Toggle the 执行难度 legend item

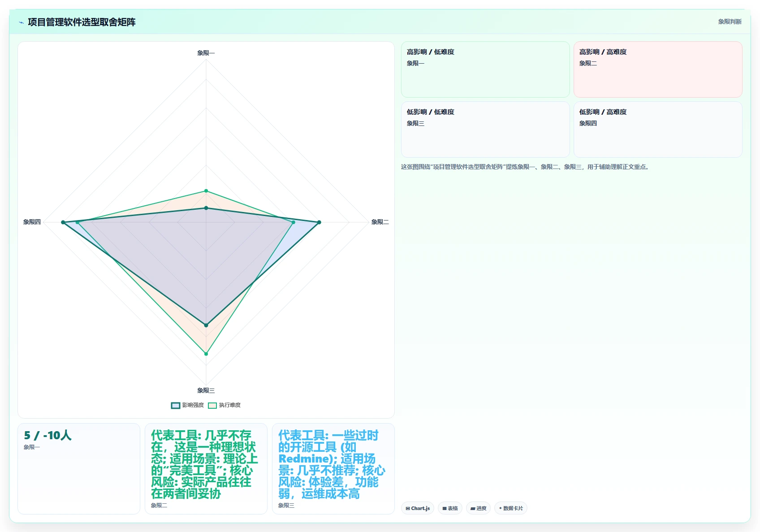pyautogui.click(x=225, y=405)
